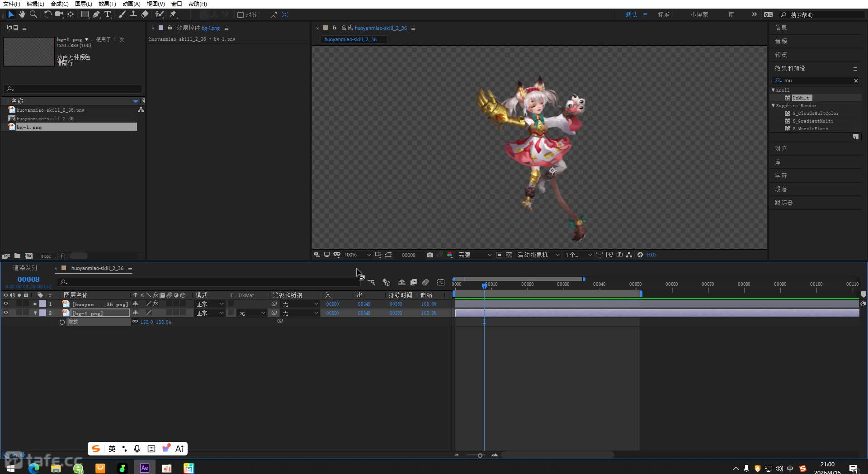Hide the bg-1.png layer with its eye
Image resolution: width=868 pixels, height=474 pixels.
click(6, 313)
